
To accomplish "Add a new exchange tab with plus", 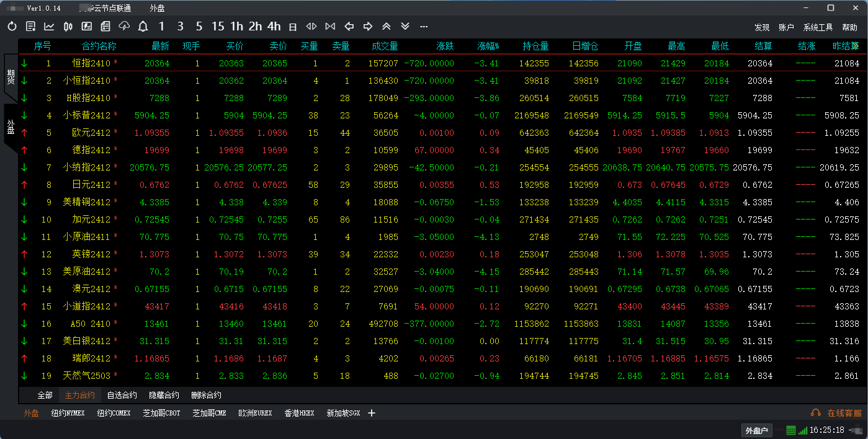I will pos(372,413).
